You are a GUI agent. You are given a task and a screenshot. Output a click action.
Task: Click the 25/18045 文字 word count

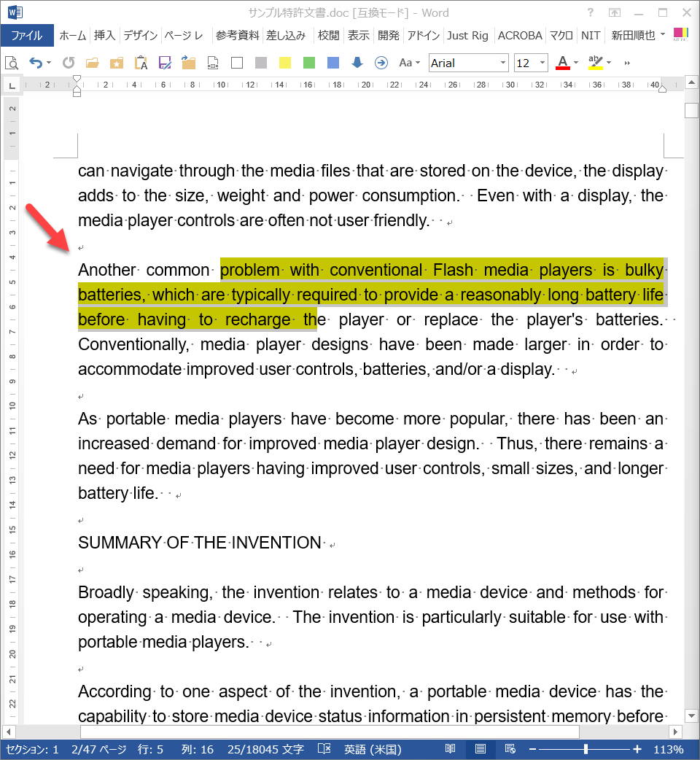click(265, 749)
